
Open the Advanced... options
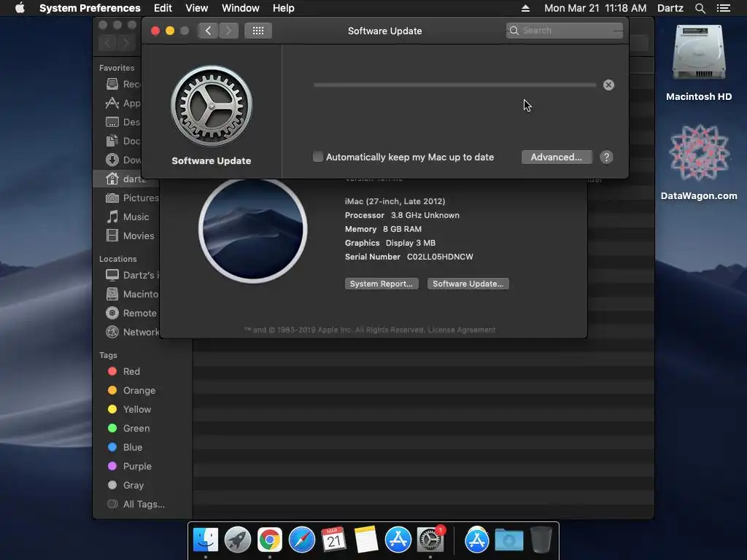point(557,157)
